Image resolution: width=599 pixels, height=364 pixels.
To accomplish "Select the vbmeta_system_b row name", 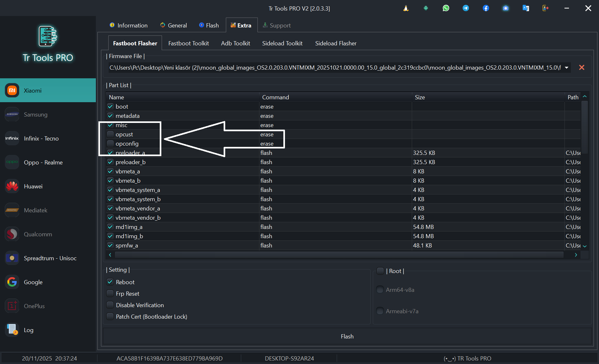I will tap(138, 199).
